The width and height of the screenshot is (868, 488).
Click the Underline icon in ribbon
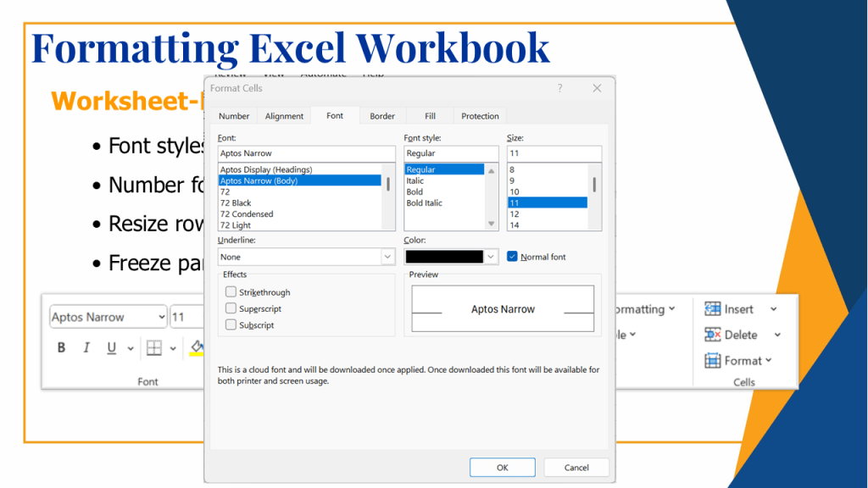112,347
